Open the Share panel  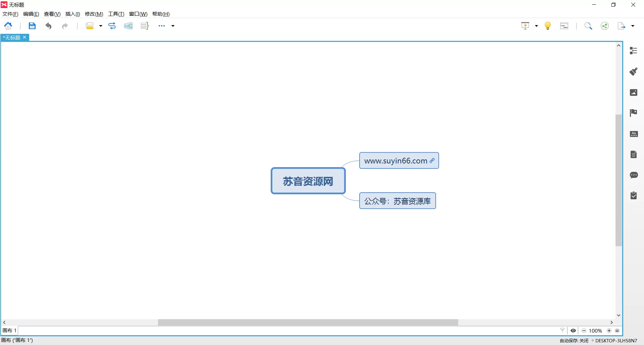click(x=604, y=25)
